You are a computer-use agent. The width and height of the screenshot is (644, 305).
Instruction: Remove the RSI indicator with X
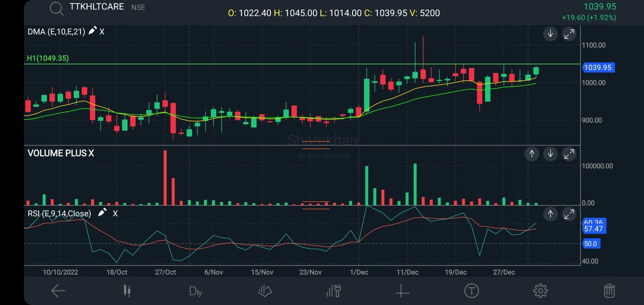(115, 213)
